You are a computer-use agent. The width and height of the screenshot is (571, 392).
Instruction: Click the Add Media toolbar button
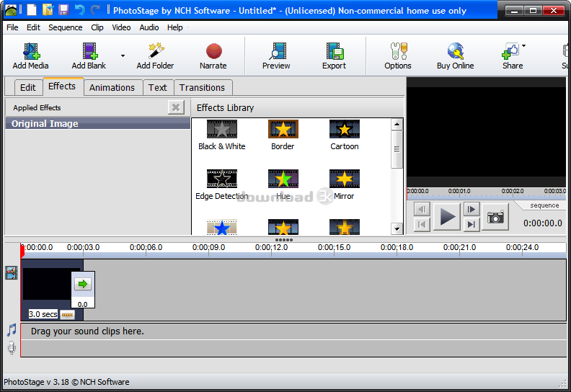[30, 55]
